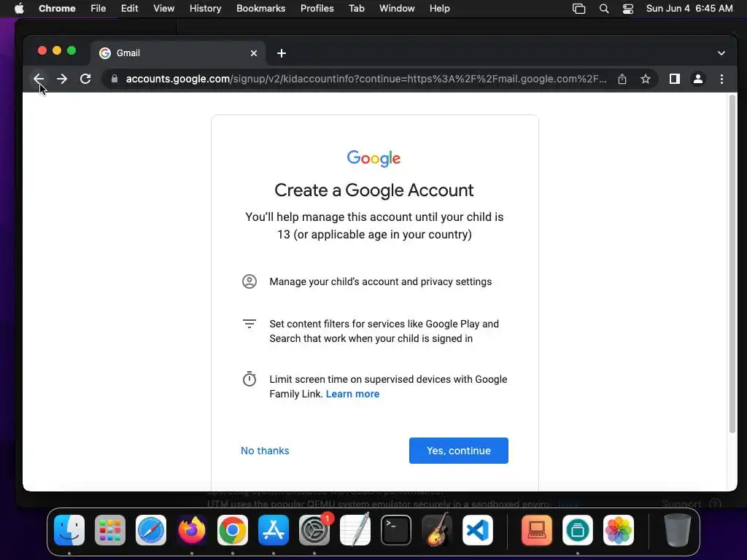Open the Apple menu
Viewport: 747px width, 560px height.
pyautogui.click(x=19, y=9)
